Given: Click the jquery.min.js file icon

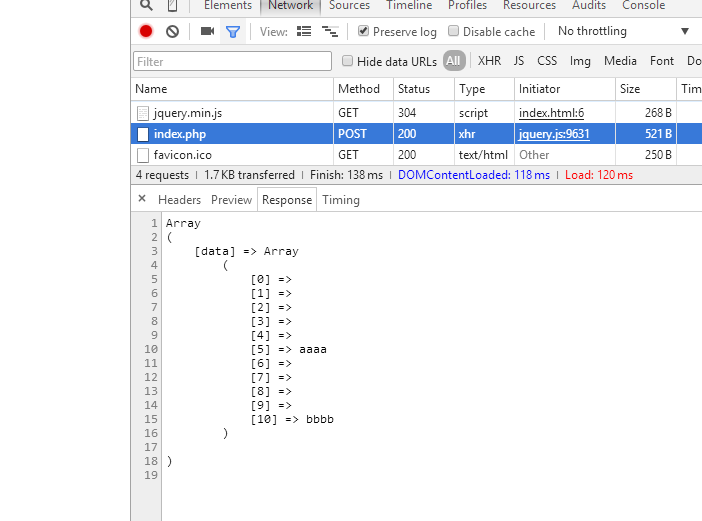Looking at the screenshot, I should tap(143, 113).
